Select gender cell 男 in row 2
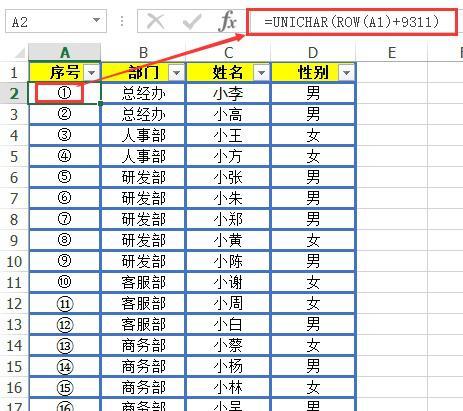Image resolution: width=463 pixels, height=411 pixels. pyautogui.click(x=313, y=93)
